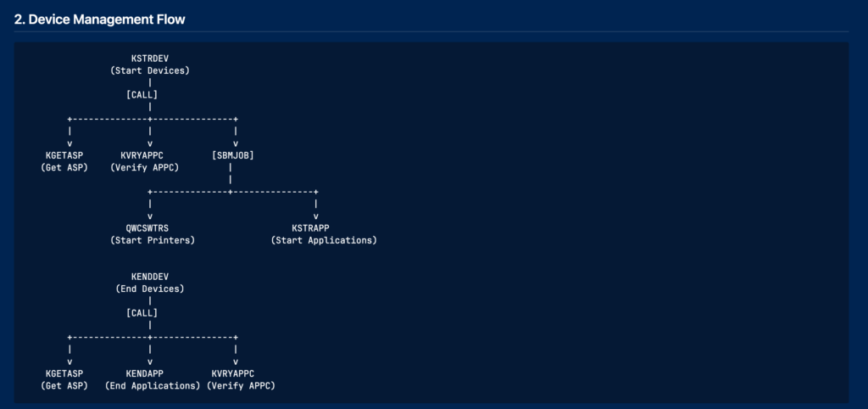The width and height of the screenshot is (868, 409).
Task: Click the (Start Devices) label
Action: 150,71
